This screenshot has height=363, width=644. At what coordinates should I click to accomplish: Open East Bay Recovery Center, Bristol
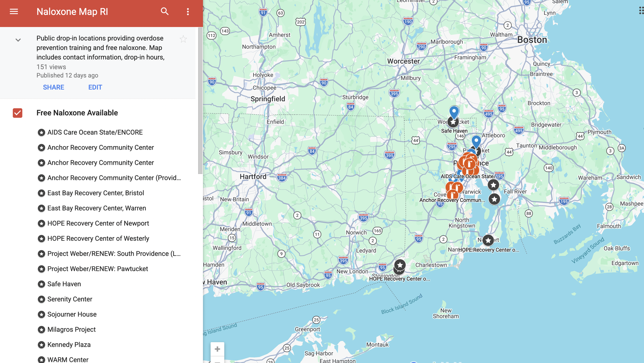pos(96,193)
